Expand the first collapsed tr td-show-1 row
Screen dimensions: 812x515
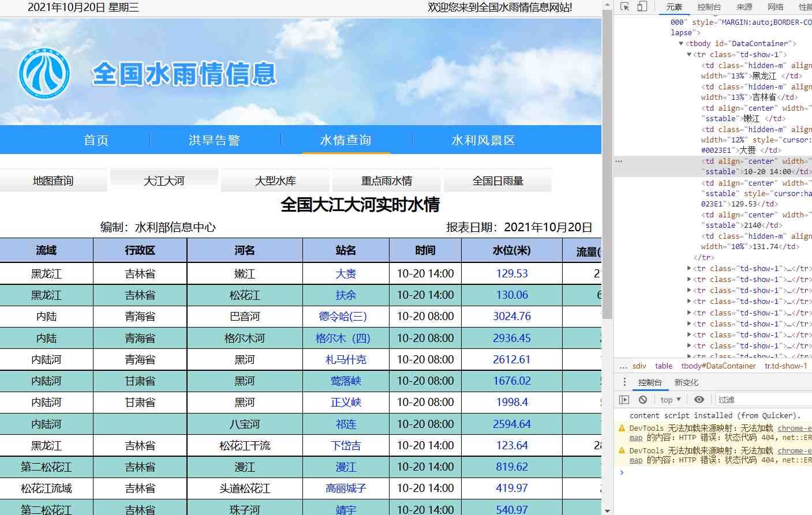tap(689, 269)
